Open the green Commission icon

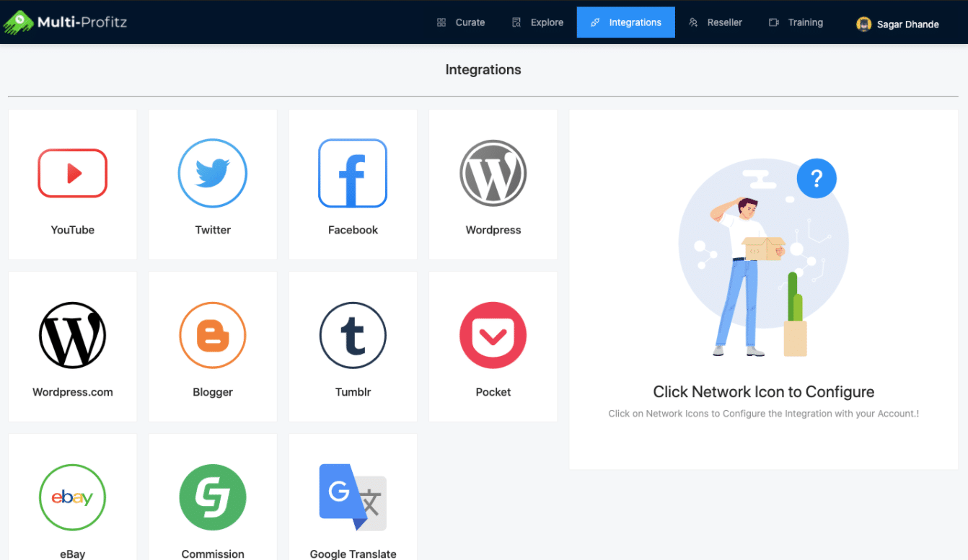pos(213,498)
